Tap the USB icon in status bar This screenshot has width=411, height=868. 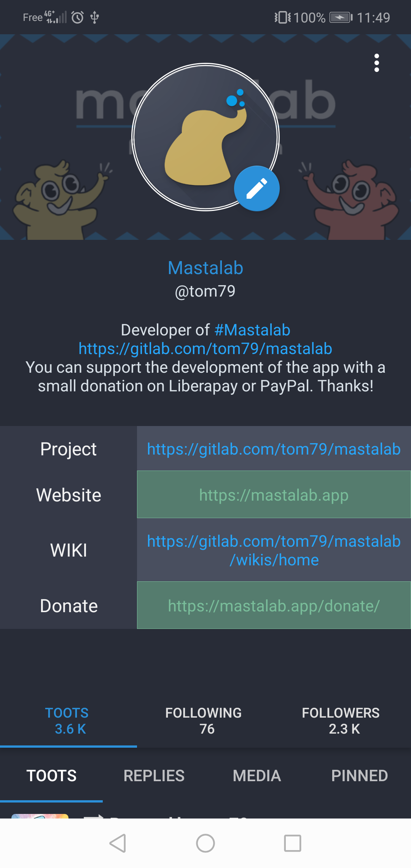pos(95,18)
